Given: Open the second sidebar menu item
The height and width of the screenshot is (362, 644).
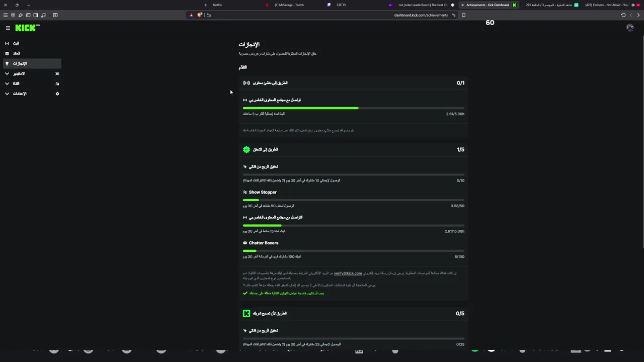Looking at the screenshot, I should 32,53.
